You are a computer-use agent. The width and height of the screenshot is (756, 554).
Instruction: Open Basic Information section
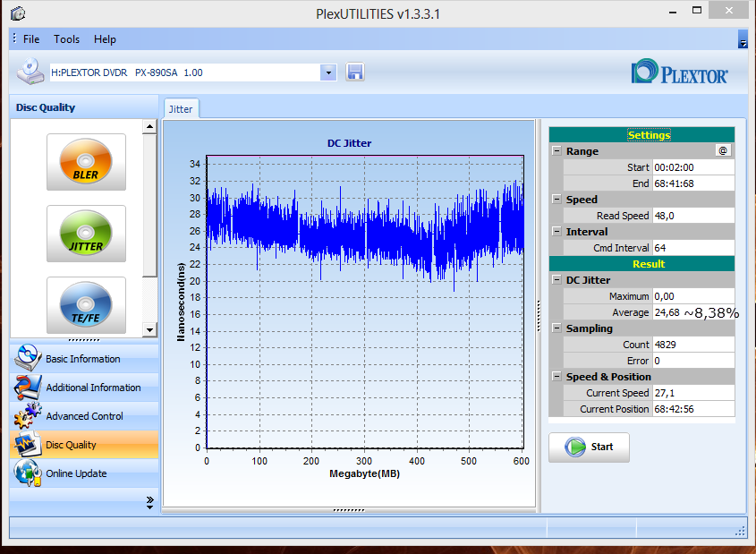click(x=84, y=358)
